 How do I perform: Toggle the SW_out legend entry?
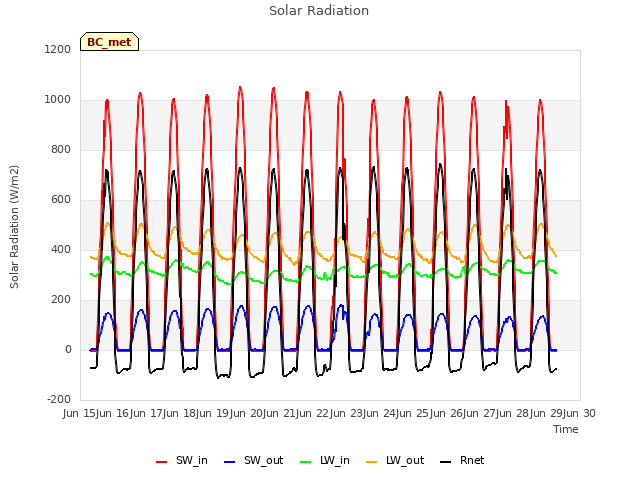[x=253, y=460]
